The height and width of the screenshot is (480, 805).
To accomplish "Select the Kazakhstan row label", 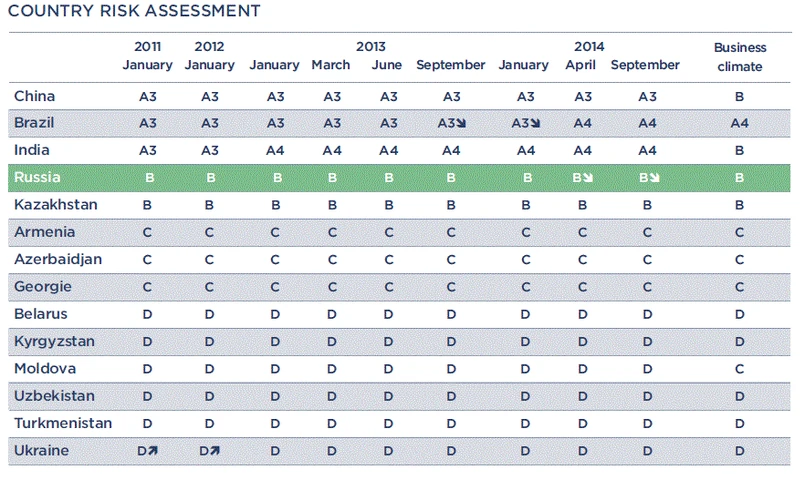I will [56, 205].
